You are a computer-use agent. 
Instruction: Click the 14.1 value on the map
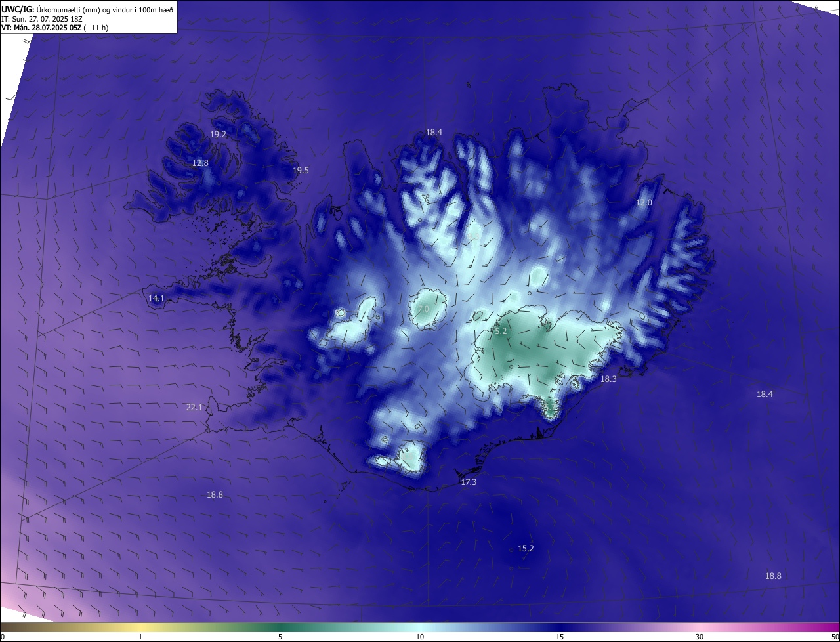point(156,298)
